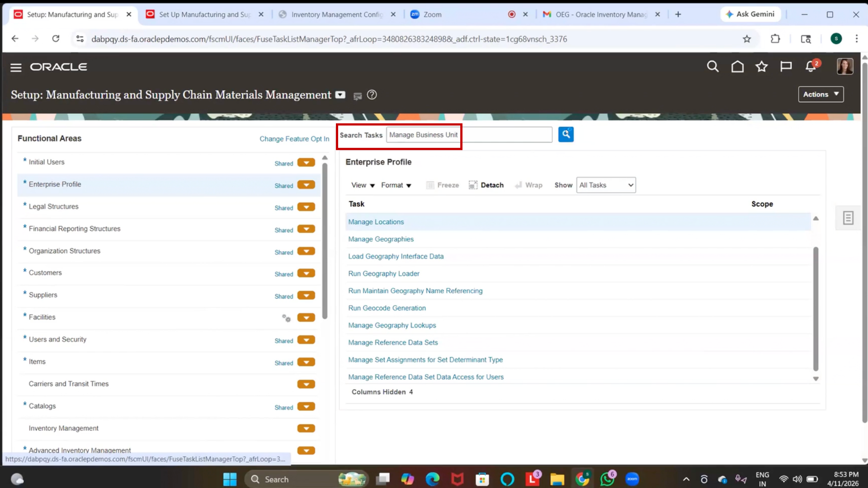Open WhatsApp from the taskbar
Viewport: 868px width, 488px height.
click(607, 479)
